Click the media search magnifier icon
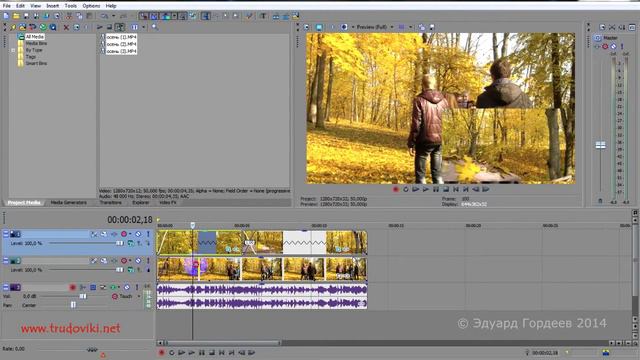Viewport: 640px width, 360px height. (155, 27)
